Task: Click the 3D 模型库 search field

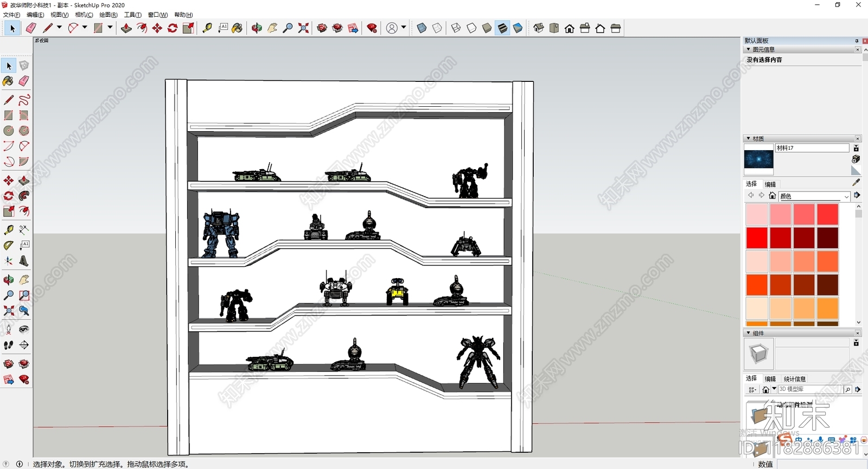Action: [x=810, y=389]
